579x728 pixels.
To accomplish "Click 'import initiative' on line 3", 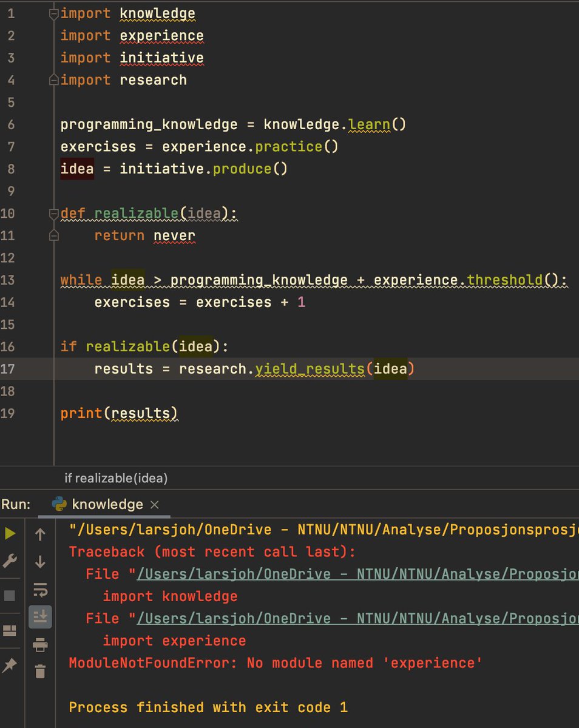I will click(x=132, y=58).
